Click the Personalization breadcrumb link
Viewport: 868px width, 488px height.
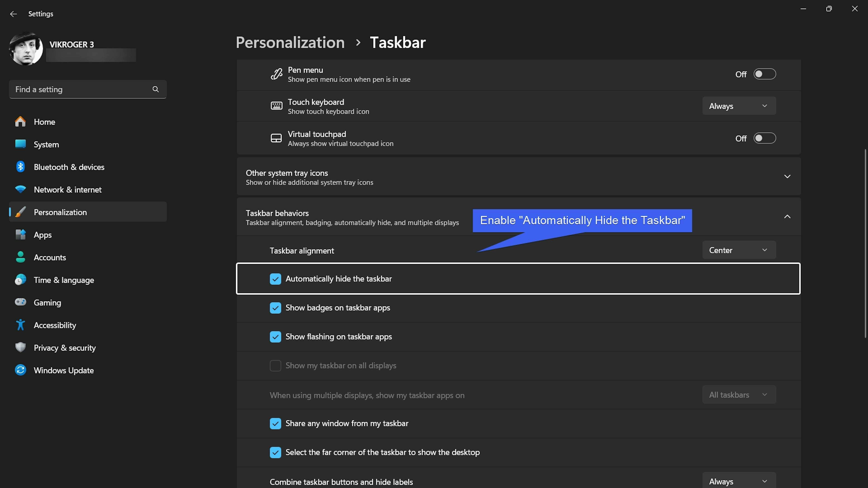(290, 43)
